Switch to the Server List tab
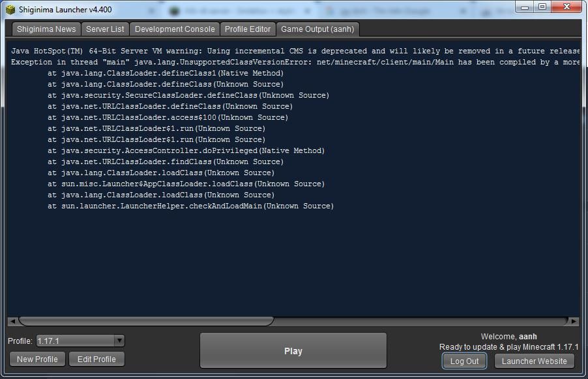This screenshot has width=588, height=379. [x=105, y=29]
